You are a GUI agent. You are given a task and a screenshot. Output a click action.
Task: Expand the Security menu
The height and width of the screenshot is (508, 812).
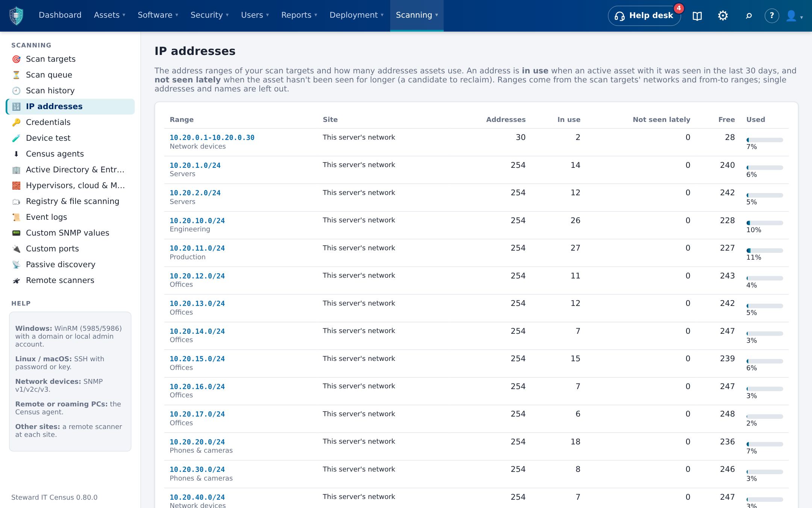(209, 15)
